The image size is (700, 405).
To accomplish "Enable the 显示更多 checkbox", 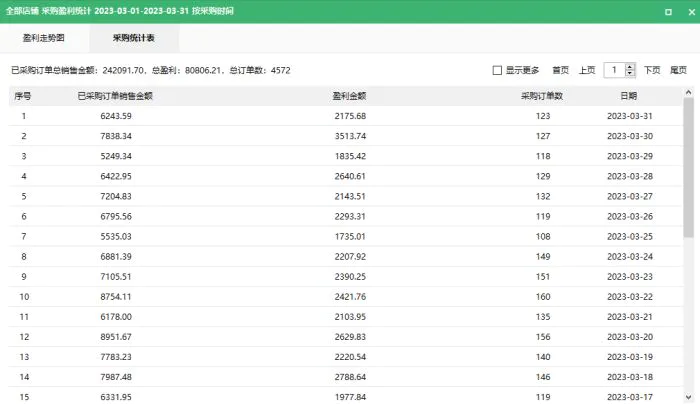I will [497, 70].
